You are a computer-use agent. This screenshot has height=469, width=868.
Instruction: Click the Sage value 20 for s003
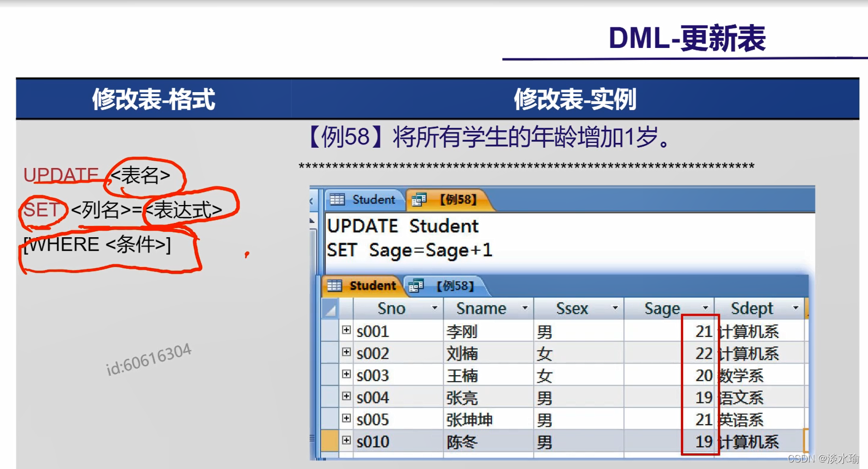(x=669, y=375)
